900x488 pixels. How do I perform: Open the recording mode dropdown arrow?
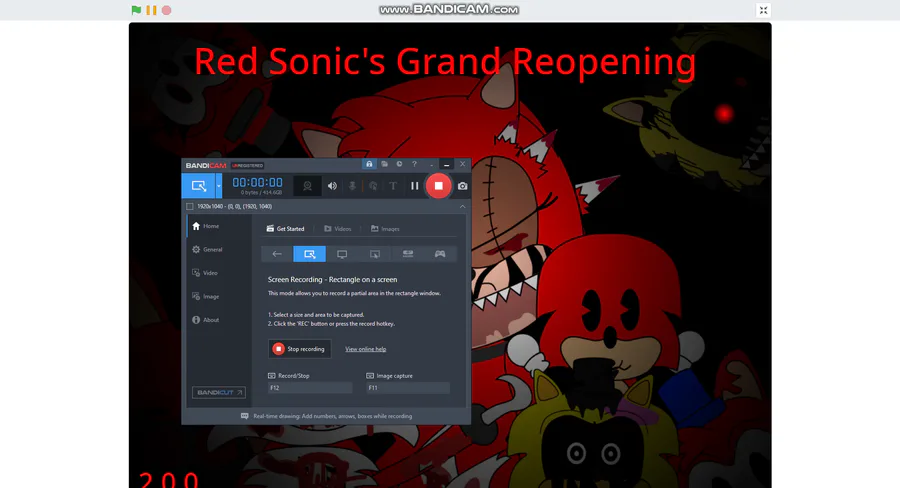pos(219,186)
